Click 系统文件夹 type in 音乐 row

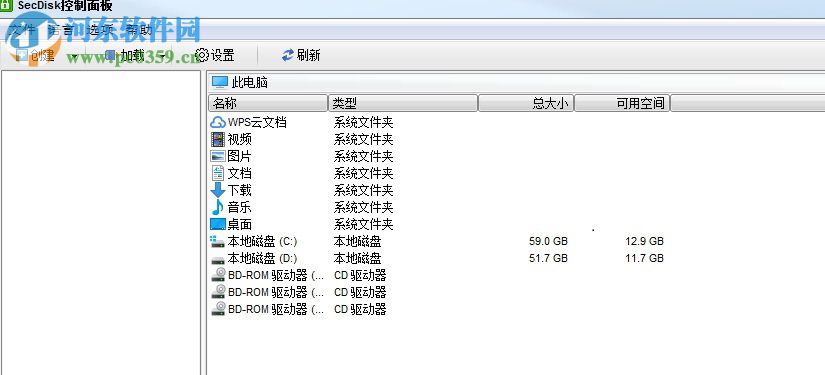[364, 207]
